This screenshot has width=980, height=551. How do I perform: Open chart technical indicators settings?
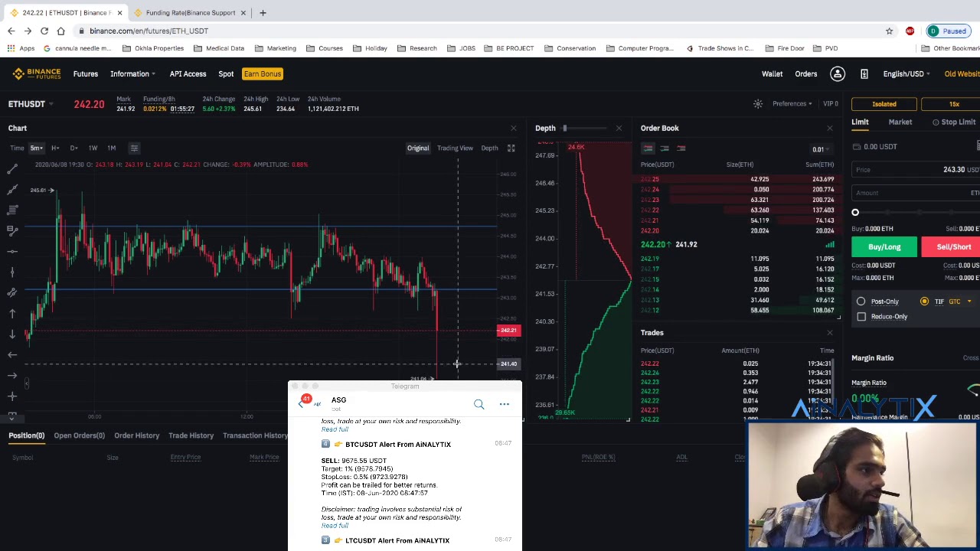[x=134, y=148]
